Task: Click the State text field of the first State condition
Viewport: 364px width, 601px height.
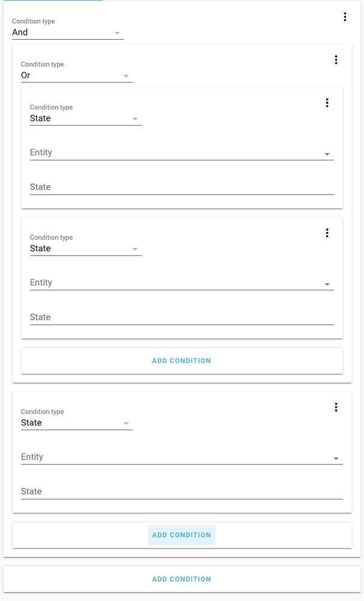Action: click(180, 187)
